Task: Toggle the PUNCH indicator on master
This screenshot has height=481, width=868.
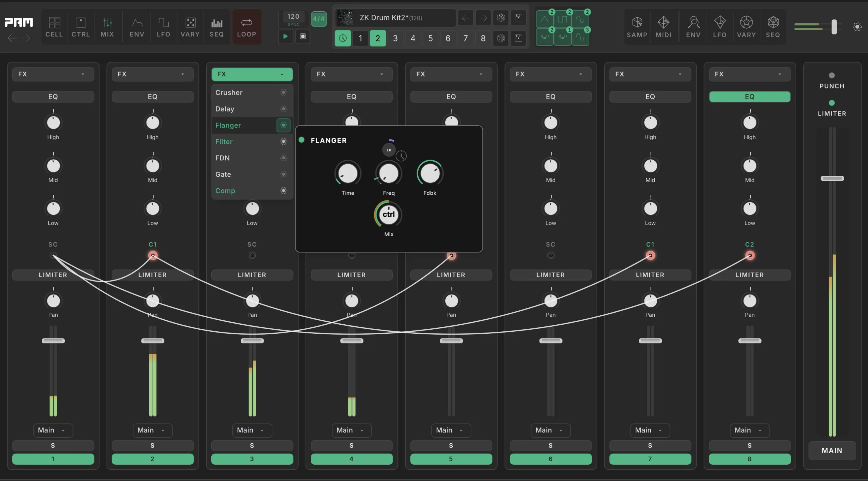Action: pyautogui.click(x=832, y=75)
